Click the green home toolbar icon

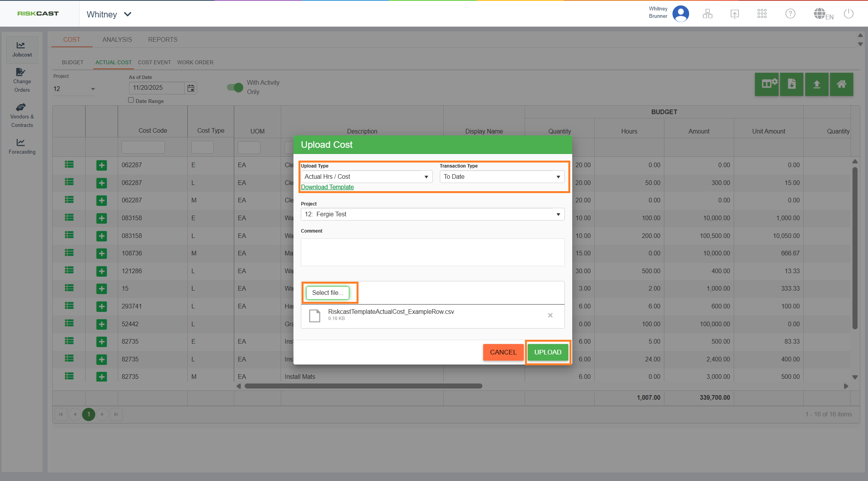[x=841, y=84]
